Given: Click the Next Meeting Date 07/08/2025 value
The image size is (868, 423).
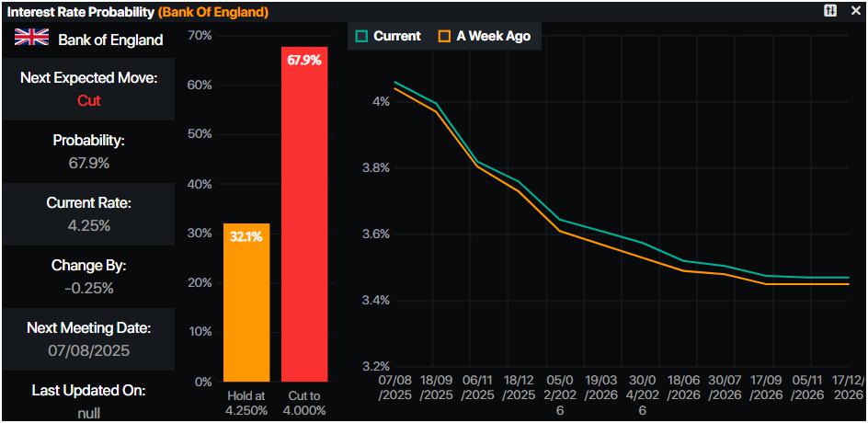Looking at the screenshot, I should click(88, 351).
